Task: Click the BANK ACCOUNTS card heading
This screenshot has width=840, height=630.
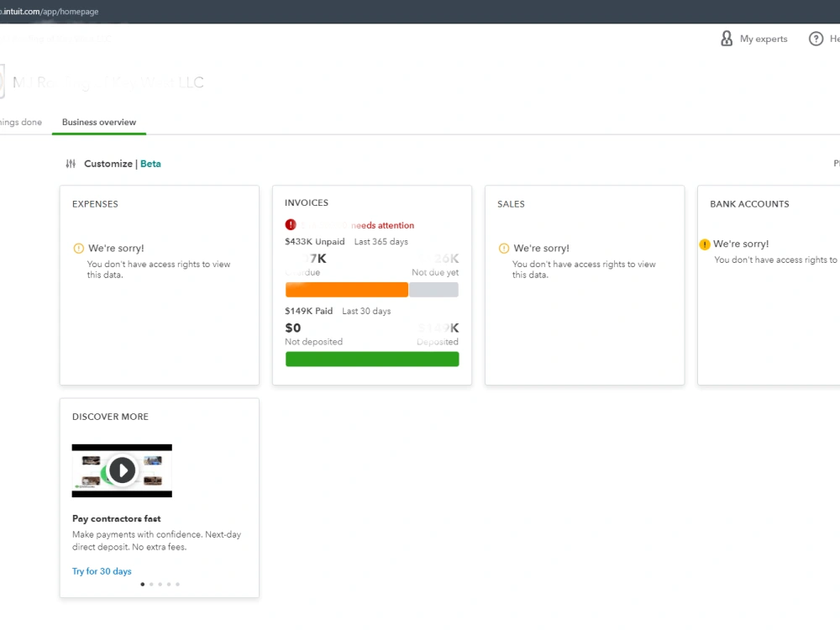Action: coord(749,204)
